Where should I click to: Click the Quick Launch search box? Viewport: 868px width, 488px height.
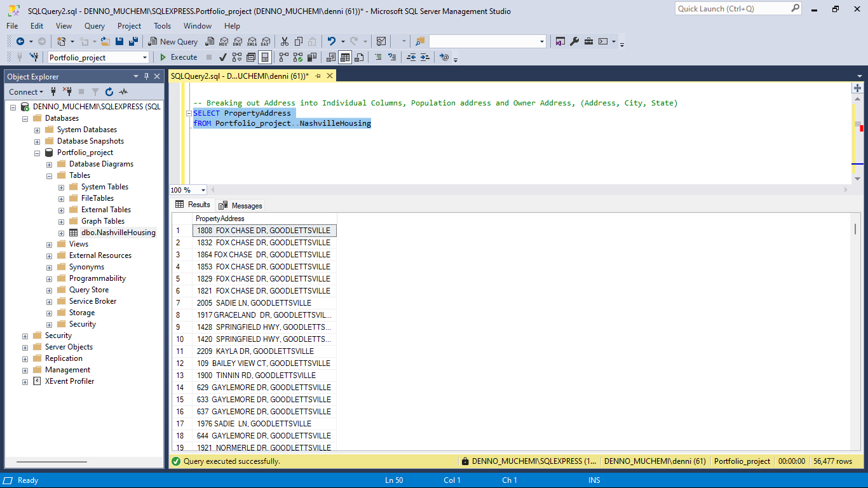[x=738, y=8]
